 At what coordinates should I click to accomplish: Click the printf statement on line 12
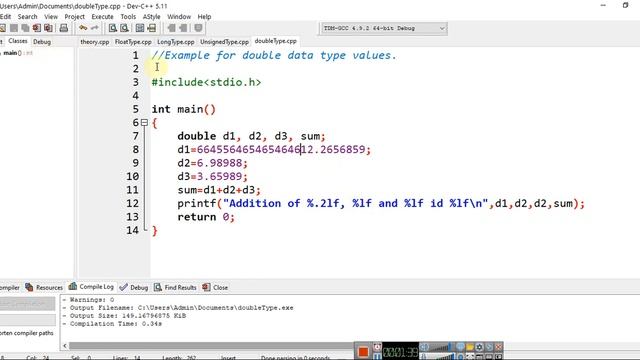(381, 204)
